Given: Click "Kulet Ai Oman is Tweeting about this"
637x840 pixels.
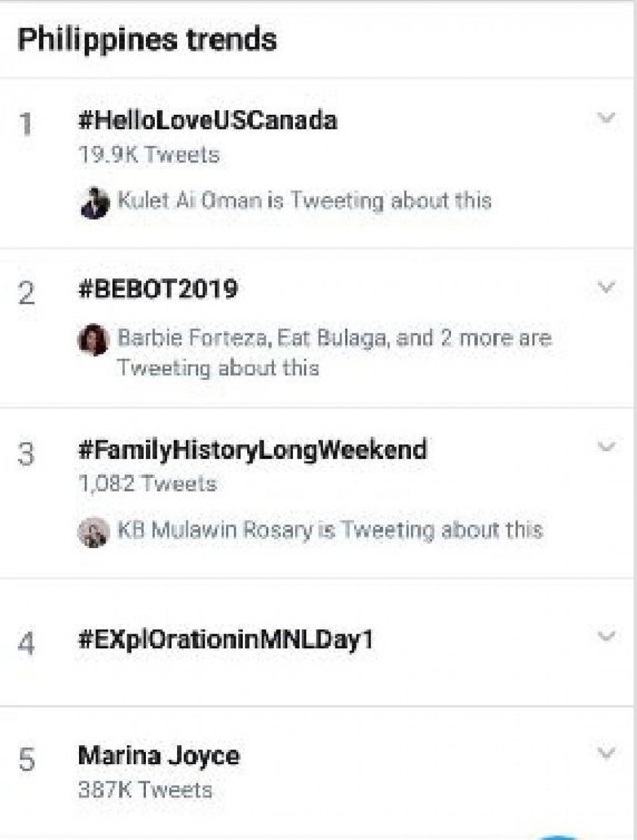Looking at the screenshot, I should tap(304, 201).
